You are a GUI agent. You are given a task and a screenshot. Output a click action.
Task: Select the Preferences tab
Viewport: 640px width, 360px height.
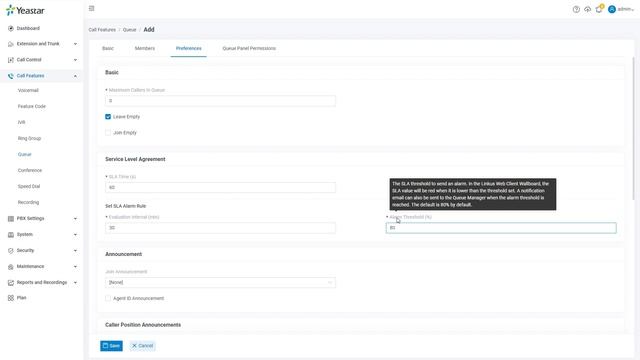(x=189, y=48)
